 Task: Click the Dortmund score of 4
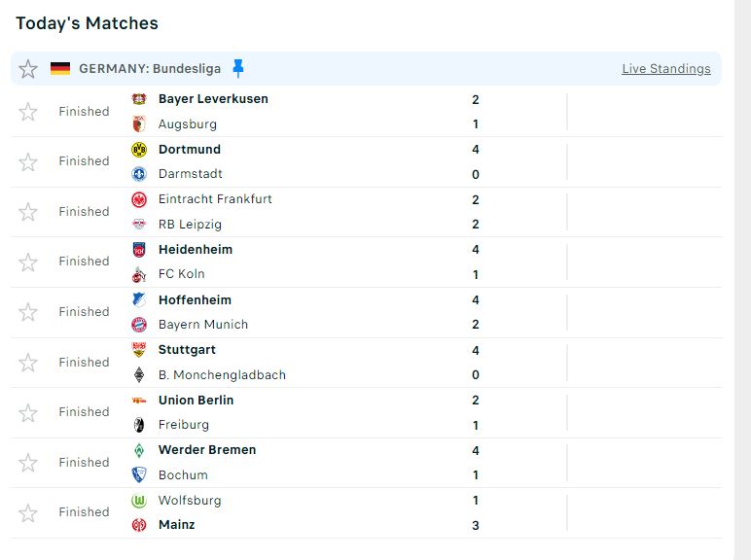coord(476,150)
